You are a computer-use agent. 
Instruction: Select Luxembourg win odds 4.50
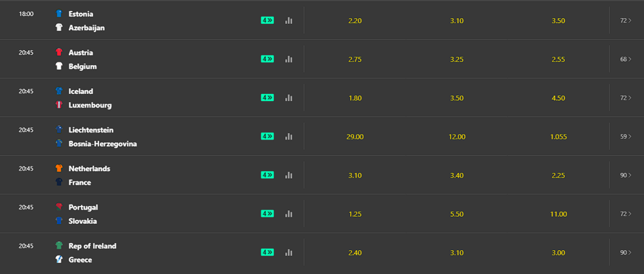click(558, 98)
